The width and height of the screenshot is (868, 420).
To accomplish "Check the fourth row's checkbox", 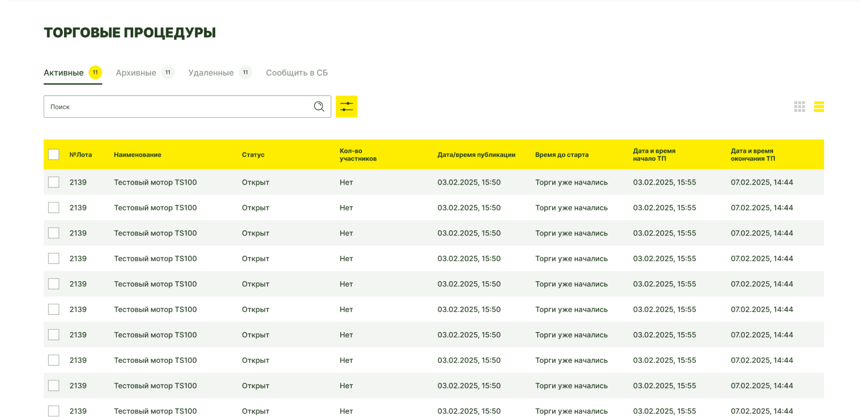I will [x=54, y=258].
